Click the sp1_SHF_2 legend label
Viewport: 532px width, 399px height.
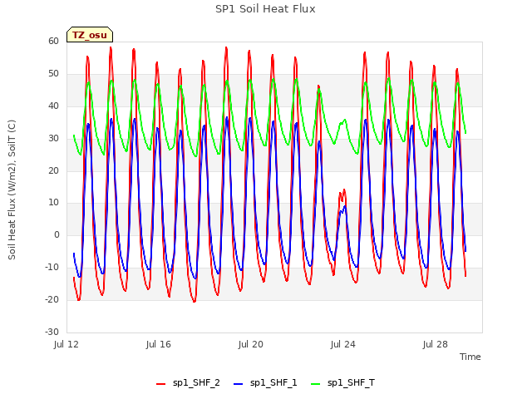coord(196,382)
